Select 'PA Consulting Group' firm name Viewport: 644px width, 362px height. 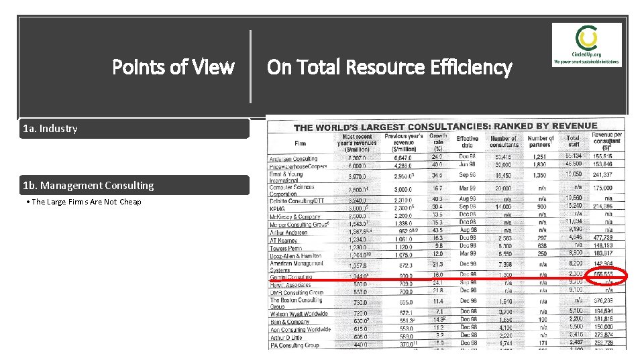click(x=294, y=345)
